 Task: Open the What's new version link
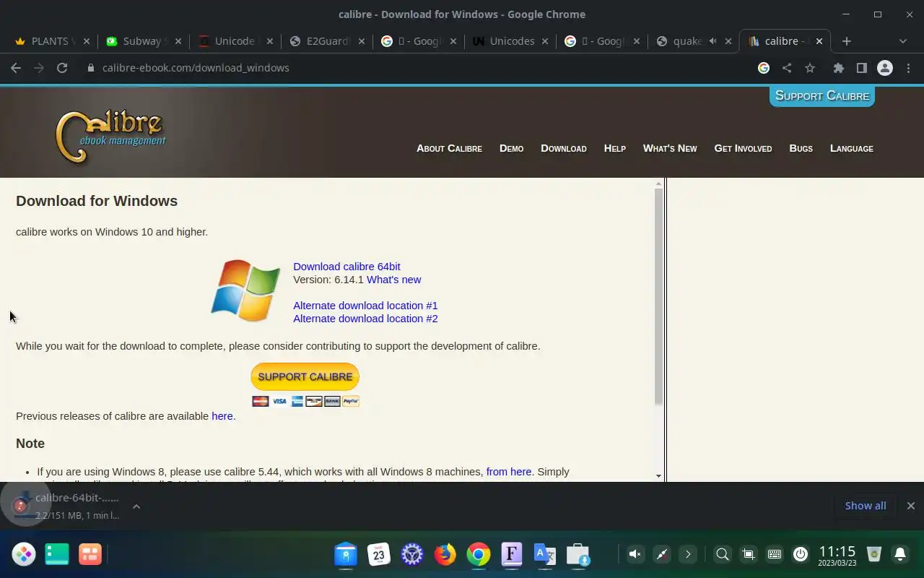click(393, 280)
